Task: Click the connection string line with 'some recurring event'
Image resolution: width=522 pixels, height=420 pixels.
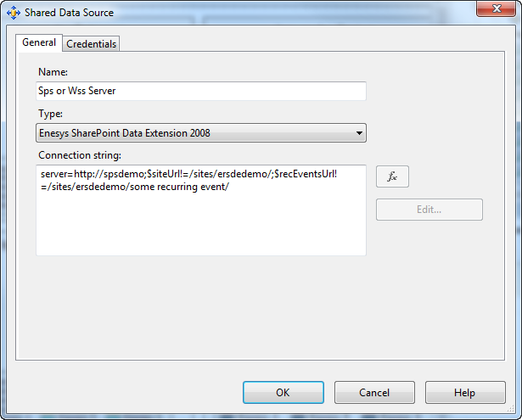Action: [135, 188]
